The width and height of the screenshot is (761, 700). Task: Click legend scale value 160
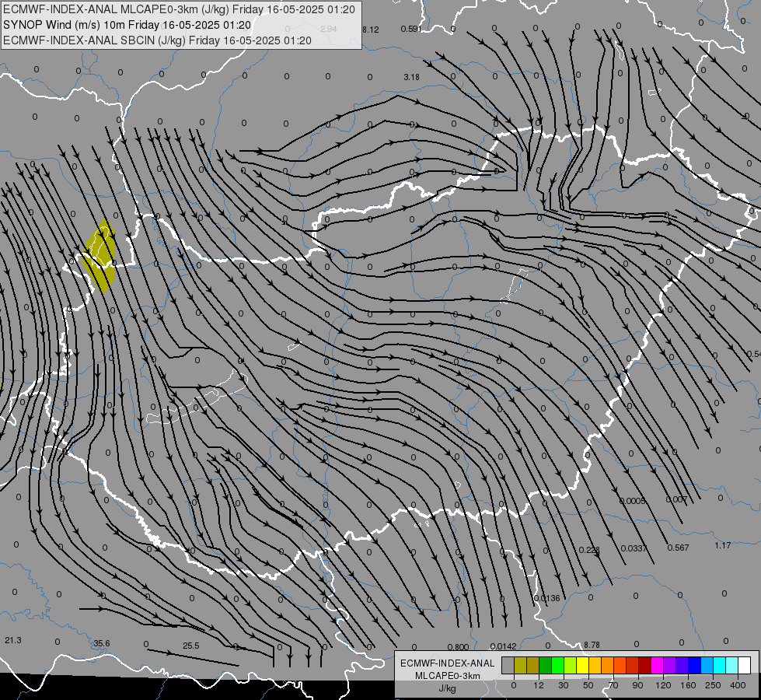point(688,685)
